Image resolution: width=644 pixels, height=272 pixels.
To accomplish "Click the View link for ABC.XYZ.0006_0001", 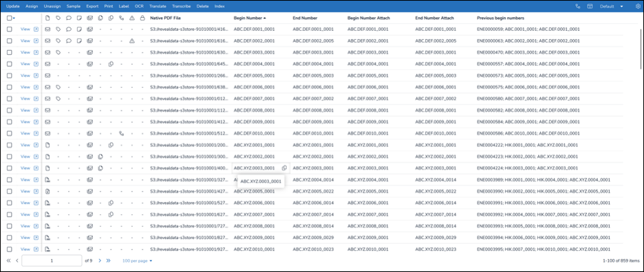I will 25,203.
